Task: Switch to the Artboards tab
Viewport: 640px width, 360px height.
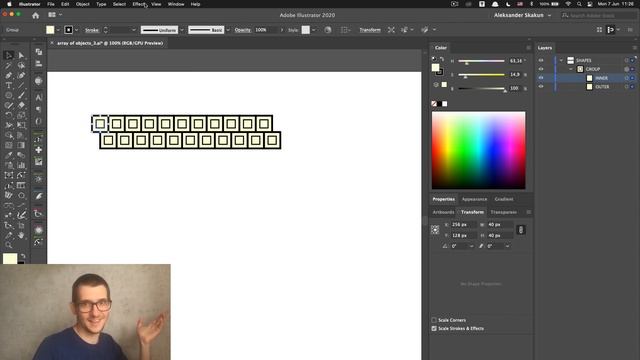Action: point(443,212)
